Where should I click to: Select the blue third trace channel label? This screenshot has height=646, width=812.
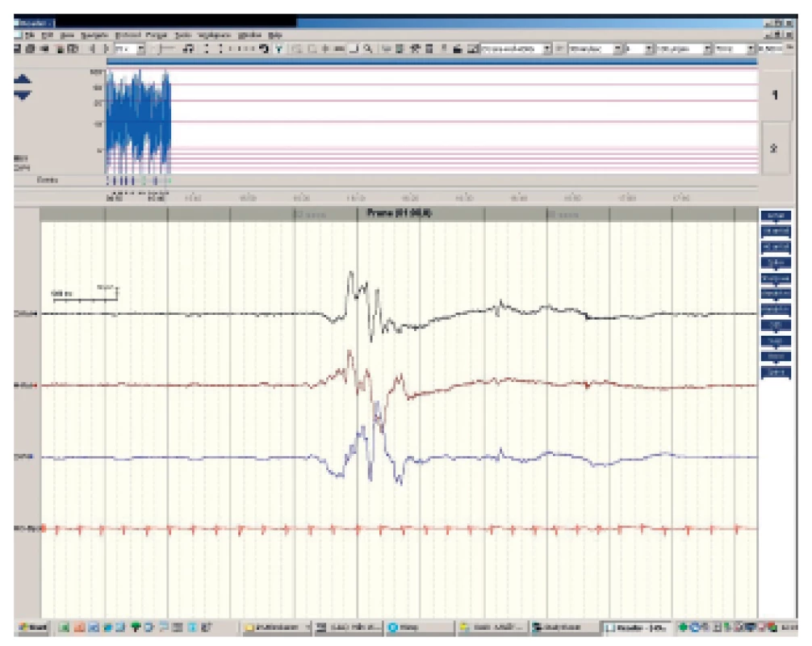pos(25,457)
